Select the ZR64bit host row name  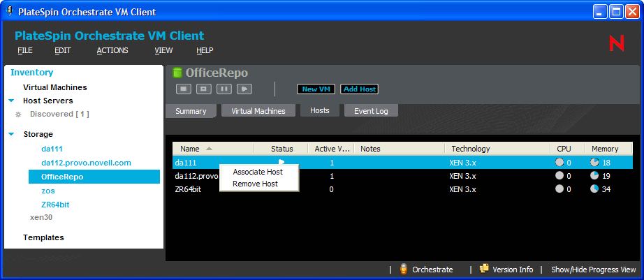188,189
